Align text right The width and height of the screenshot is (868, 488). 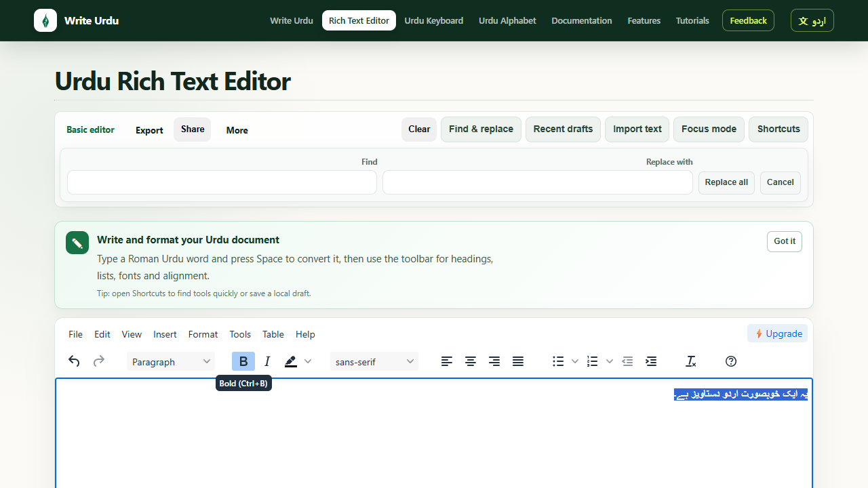pyautogui.click(x=494, y=361)
